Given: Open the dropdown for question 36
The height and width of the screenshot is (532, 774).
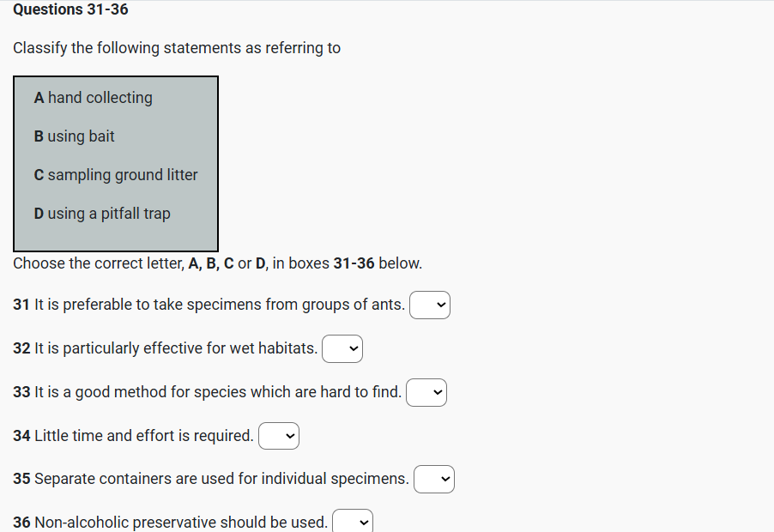Looking at the screenshot, I should tap(353, 522).
